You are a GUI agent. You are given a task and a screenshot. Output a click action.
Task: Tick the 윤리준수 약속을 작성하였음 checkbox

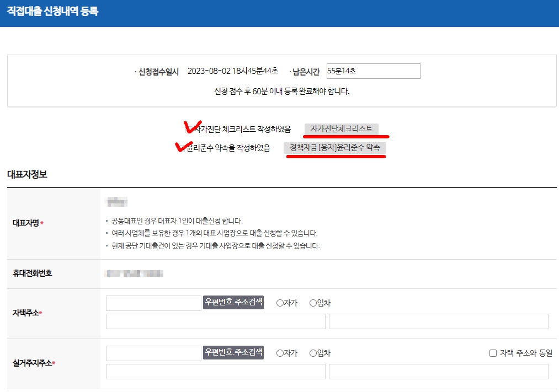tap(182, 148)
